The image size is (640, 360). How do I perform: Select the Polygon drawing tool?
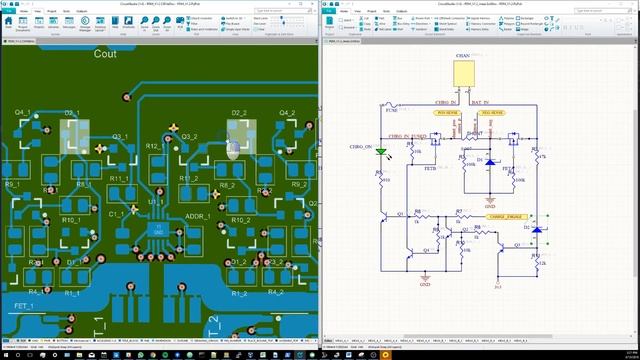coord(506,24)
